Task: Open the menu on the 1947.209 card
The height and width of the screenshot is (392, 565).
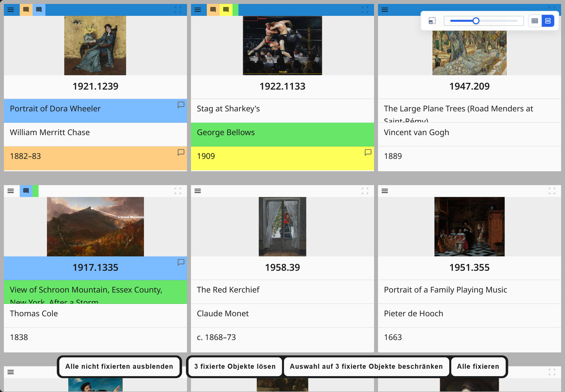Action: tap(385, 10)
